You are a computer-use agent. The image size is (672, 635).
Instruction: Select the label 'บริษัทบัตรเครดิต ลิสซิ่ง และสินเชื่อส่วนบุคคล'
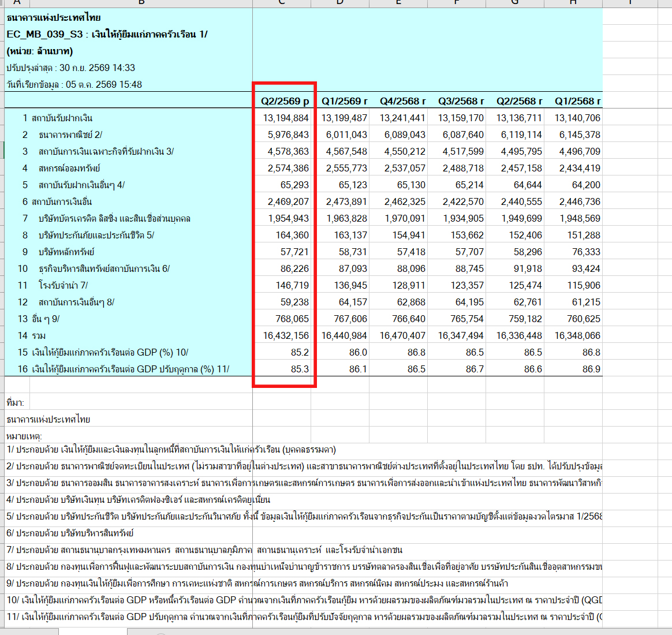pos(114,219)
